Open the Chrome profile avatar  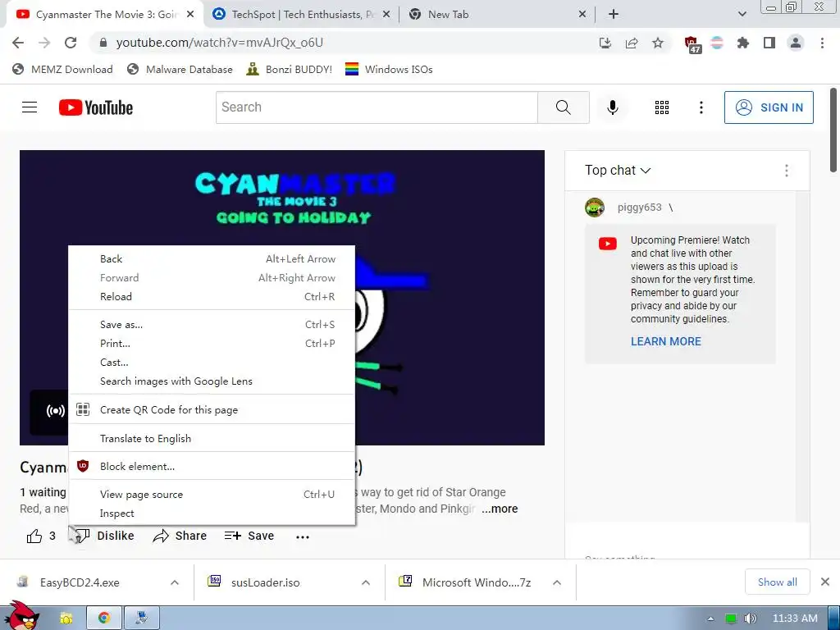(796, 43)
